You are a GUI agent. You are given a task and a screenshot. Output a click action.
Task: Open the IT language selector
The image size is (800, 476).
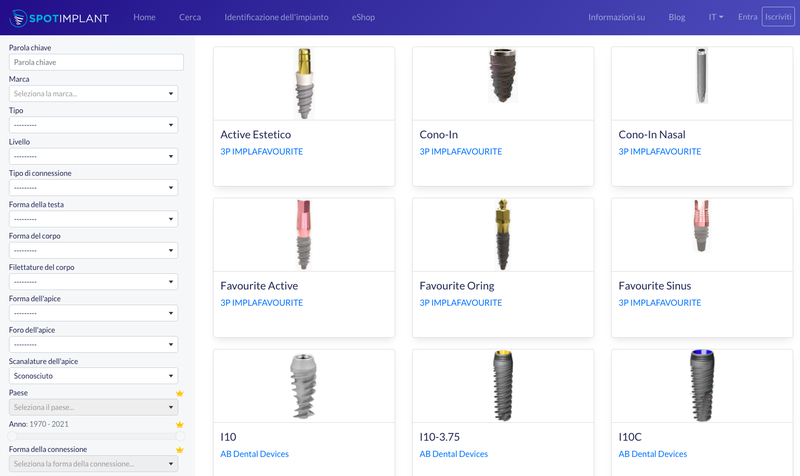[x=716, y=17]
